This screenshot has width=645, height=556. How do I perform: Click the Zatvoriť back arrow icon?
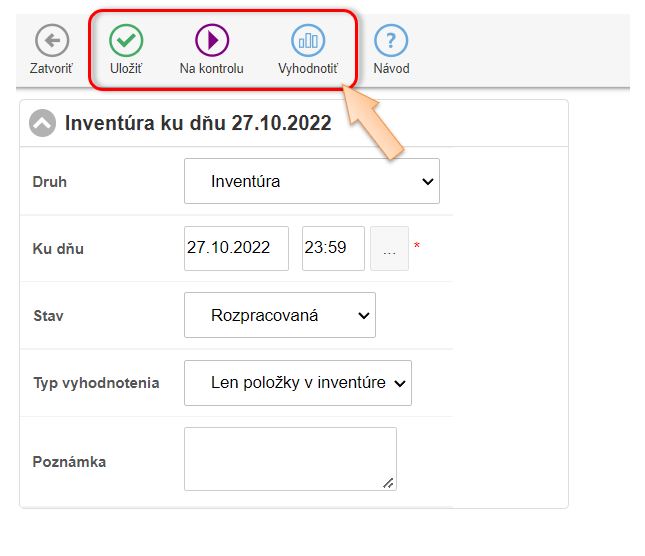coord(51,41)
